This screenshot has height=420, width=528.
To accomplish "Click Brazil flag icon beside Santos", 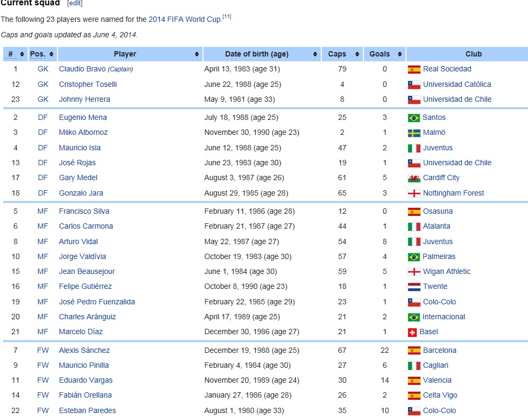I will tap(413, 118).
